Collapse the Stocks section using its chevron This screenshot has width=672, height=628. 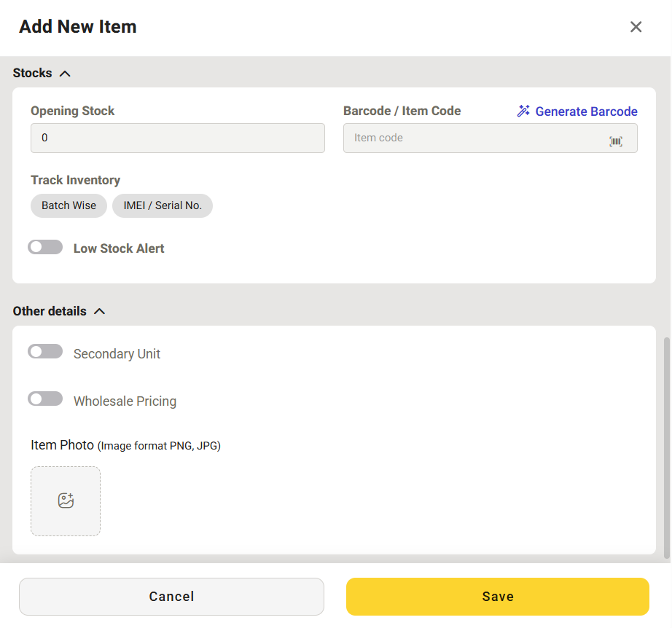[x=65, y=74]
